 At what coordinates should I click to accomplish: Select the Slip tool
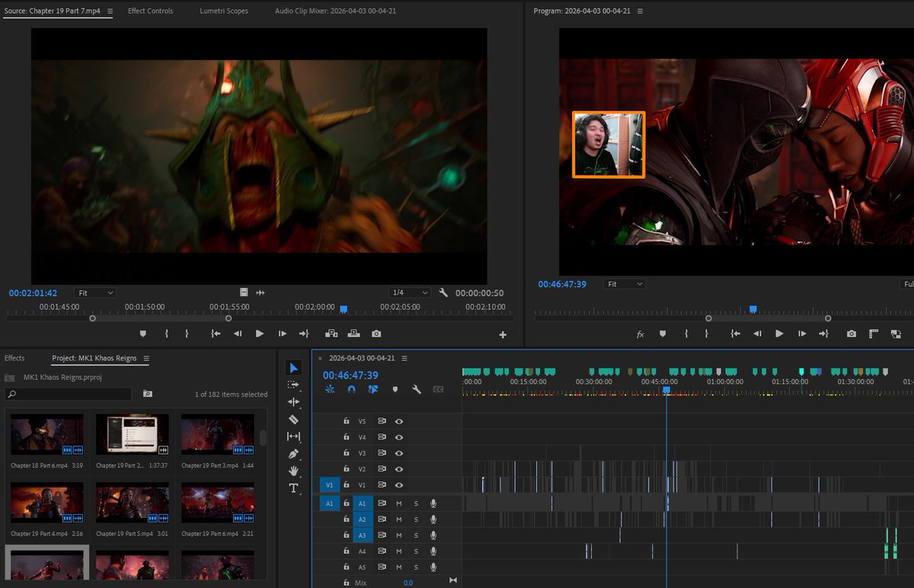293,436
